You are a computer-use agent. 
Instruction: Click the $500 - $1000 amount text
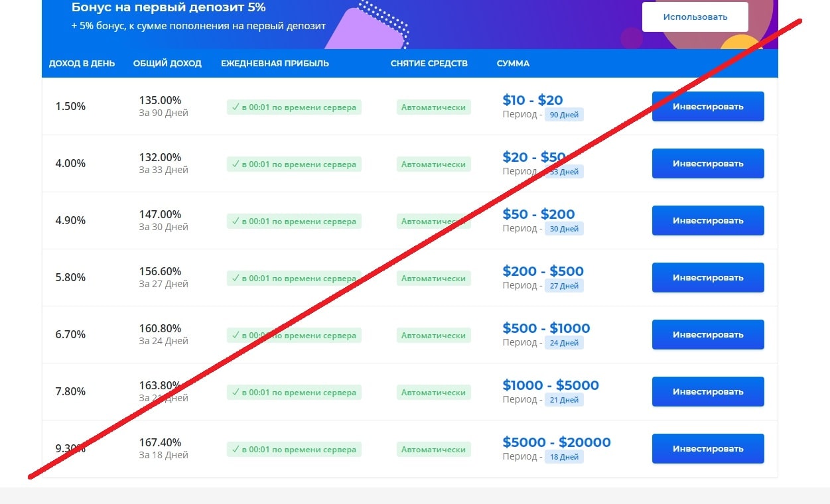546,328
